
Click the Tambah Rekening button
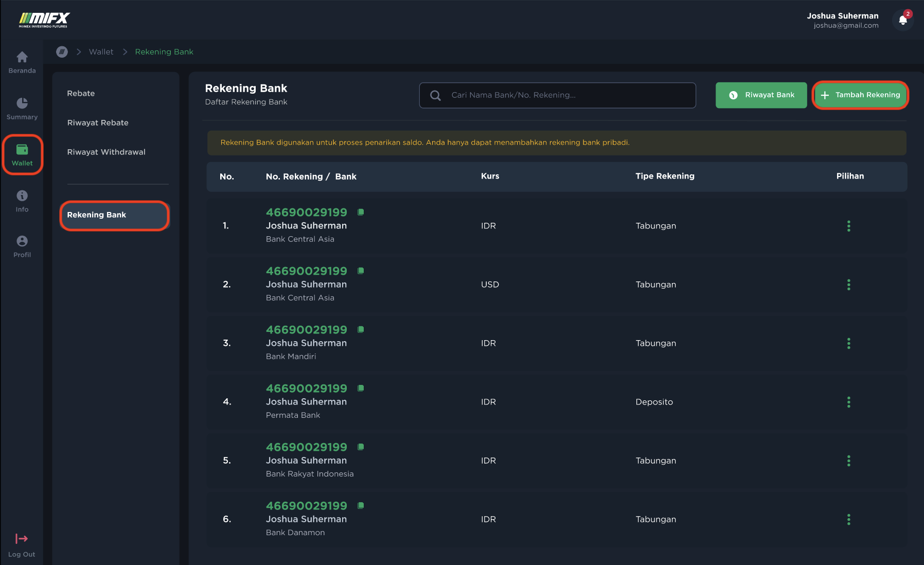860,95
